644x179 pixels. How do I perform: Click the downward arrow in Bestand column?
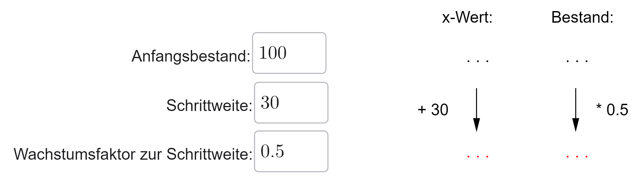pos(576,110)
